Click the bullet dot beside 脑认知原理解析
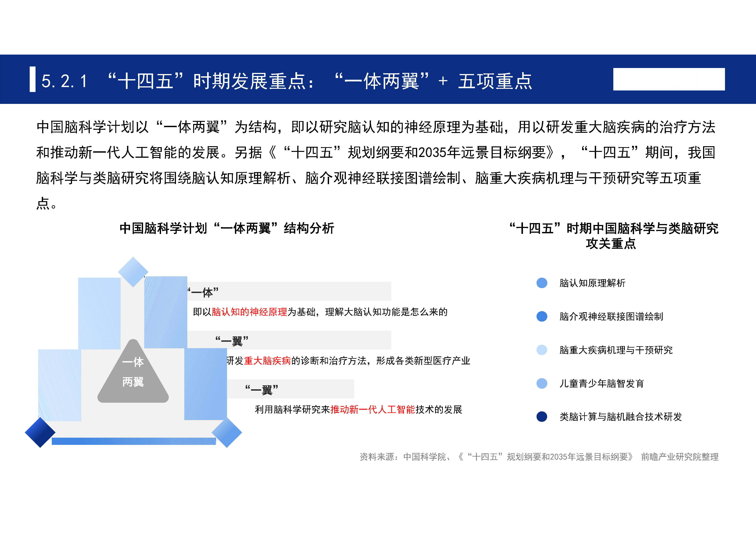 coord(542,283)
